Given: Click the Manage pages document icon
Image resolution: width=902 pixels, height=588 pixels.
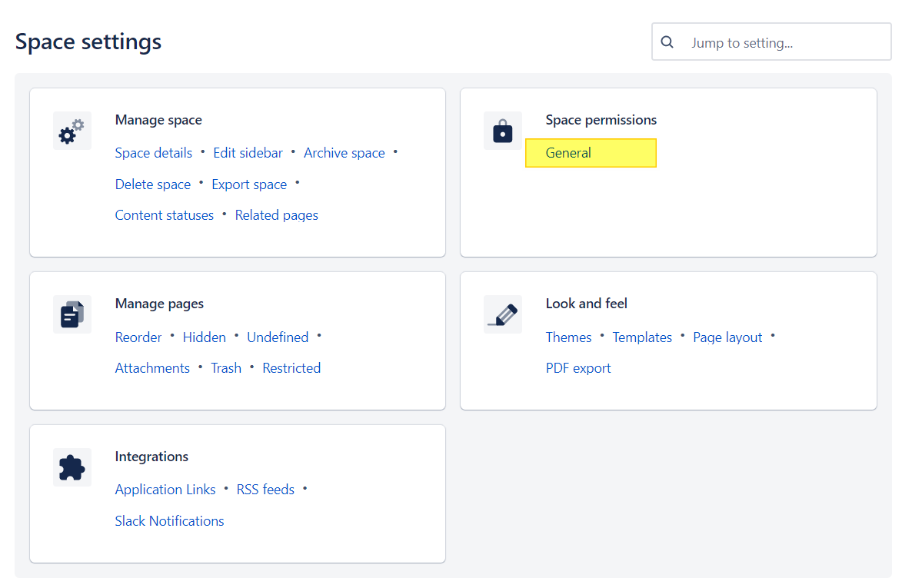Looking at the screenshot, I should (72, 314).
